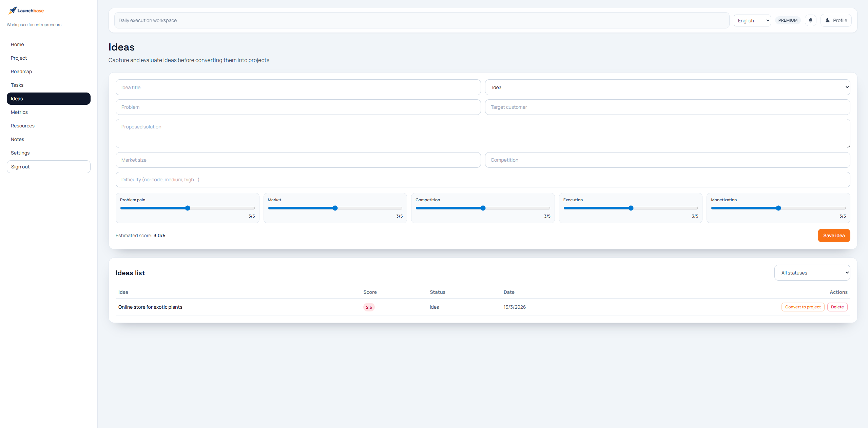Delete the exotic plants idea
The height and width of the screenshot is (428, 868).
coord(837,307)
